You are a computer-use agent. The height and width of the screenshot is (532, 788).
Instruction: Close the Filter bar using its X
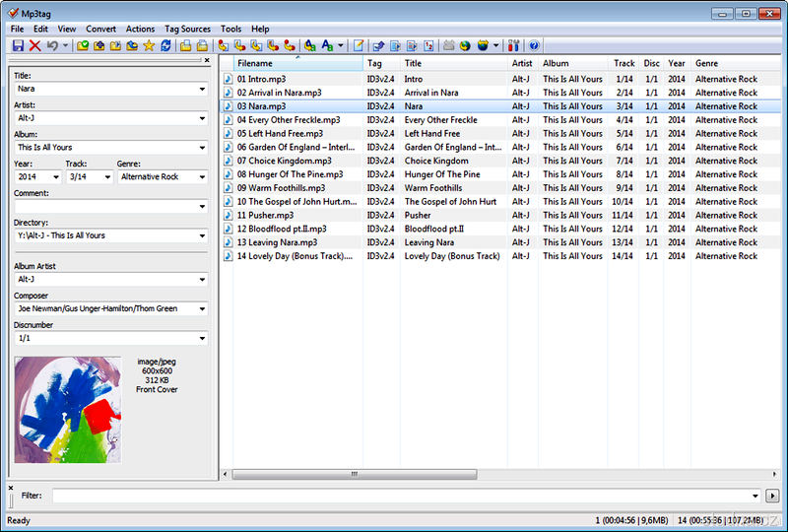tap(11, 487)
